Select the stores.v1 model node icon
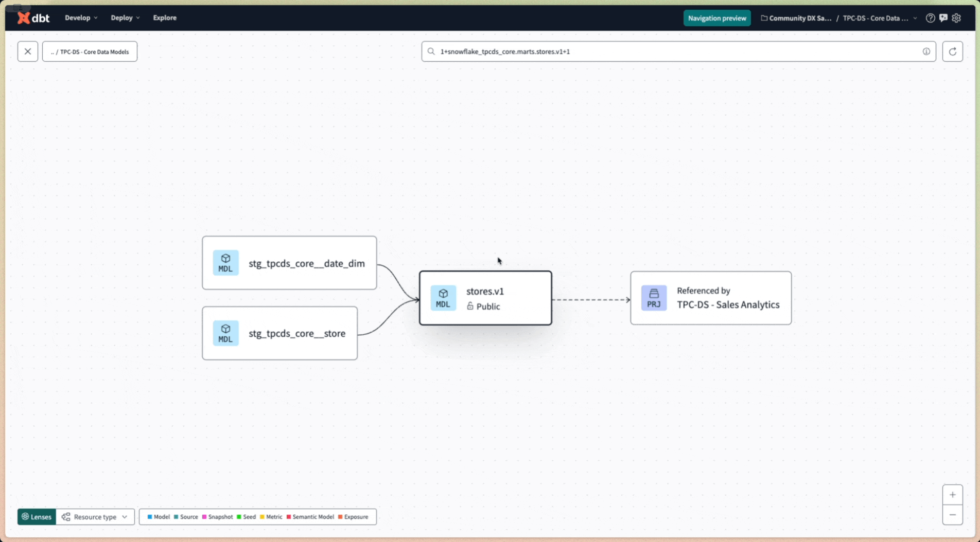 (x=443, y=298)
